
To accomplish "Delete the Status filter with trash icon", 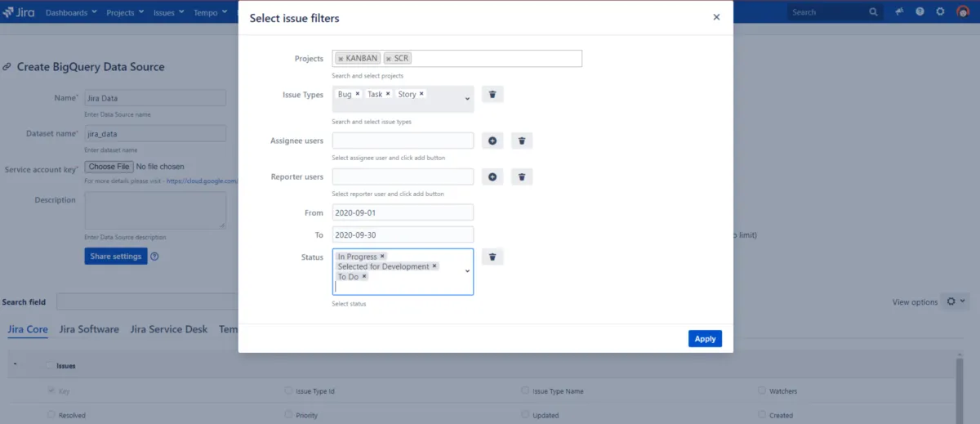I will pyautogui.click(x=492, y=257).
